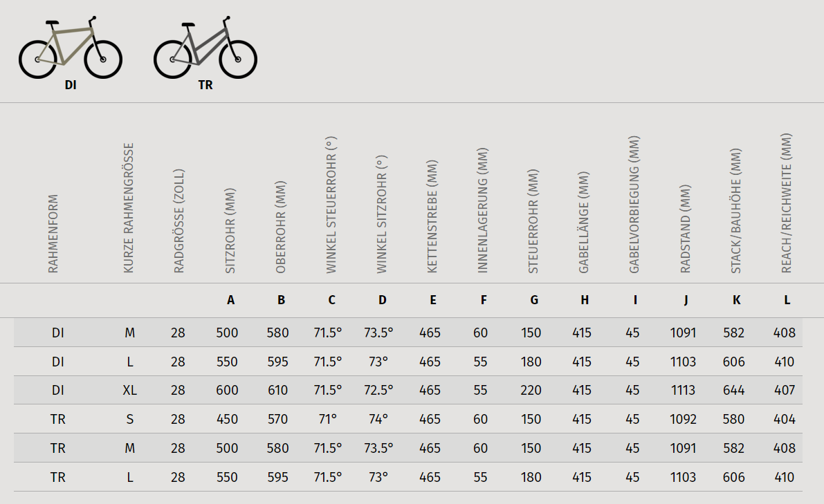Image resolution: width=824 pixels, height=504 pixels.
Task: Click the OBERROHR (MM) column header
Action: click(281, 227)
